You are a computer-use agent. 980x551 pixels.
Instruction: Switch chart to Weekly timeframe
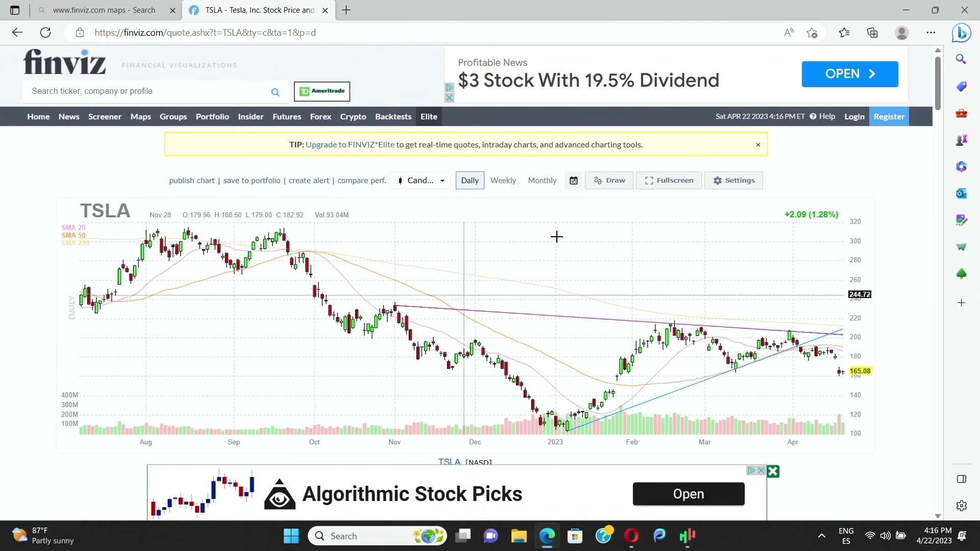click(x=503, y=181)
